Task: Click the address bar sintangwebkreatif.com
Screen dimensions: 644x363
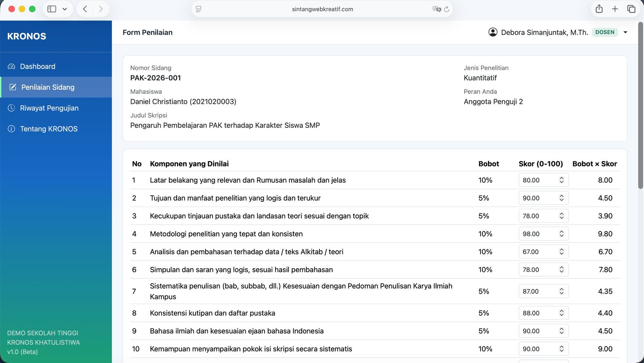Action: coord(322,9)
